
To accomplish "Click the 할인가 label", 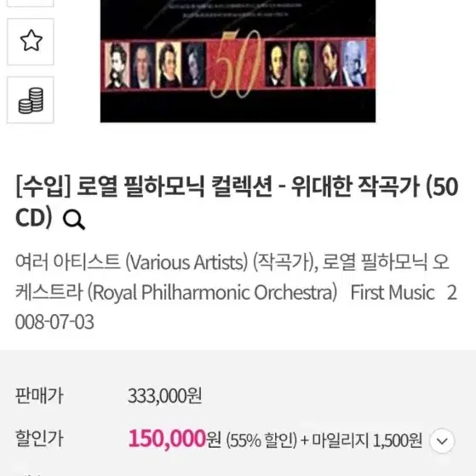I will [39, 439].
